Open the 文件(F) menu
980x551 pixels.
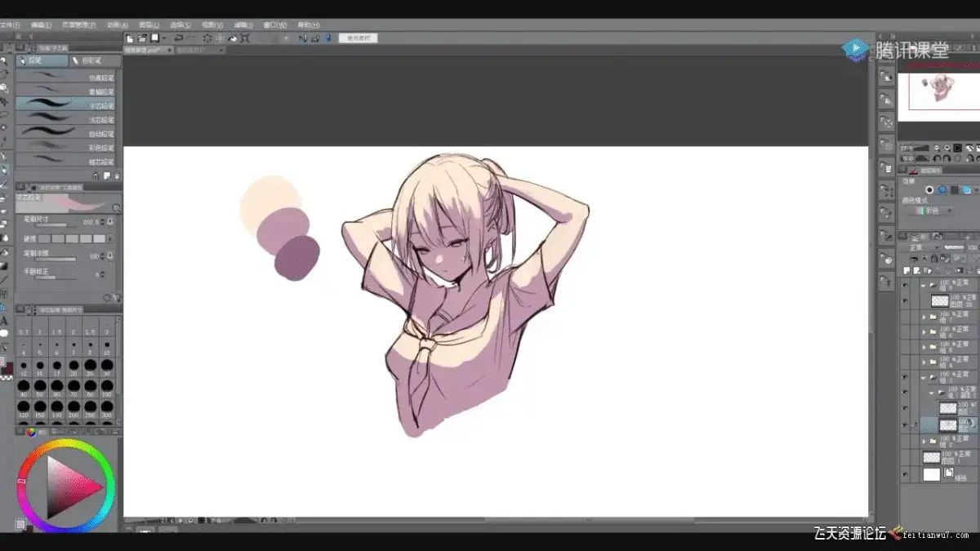point(8,24)
